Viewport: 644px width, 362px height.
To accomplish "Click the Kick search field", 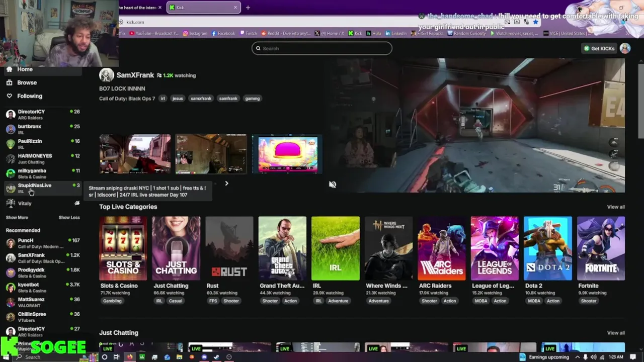I will [x=322, y=48].
